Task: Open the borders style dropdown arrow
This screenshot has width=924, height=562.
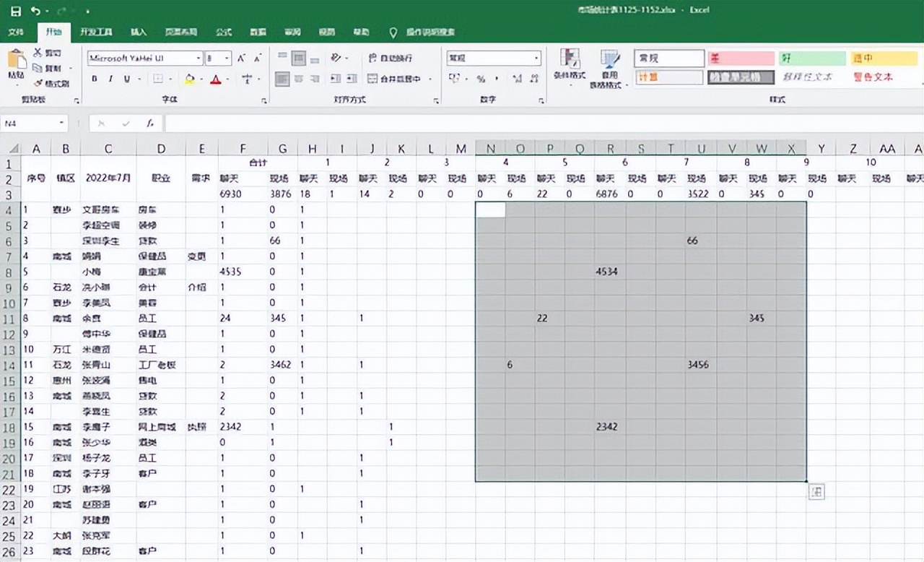Action: pyautogui.click(x=170, y=79)
